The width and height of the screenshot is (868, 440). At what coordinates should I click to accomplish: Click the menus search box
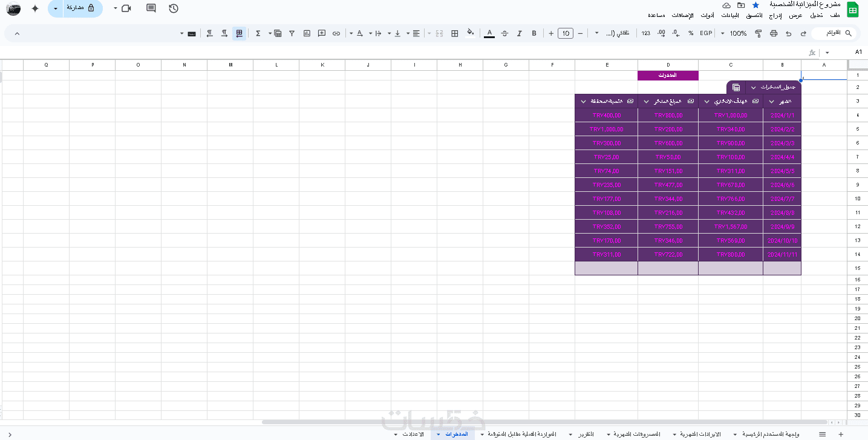coord(835,33)
